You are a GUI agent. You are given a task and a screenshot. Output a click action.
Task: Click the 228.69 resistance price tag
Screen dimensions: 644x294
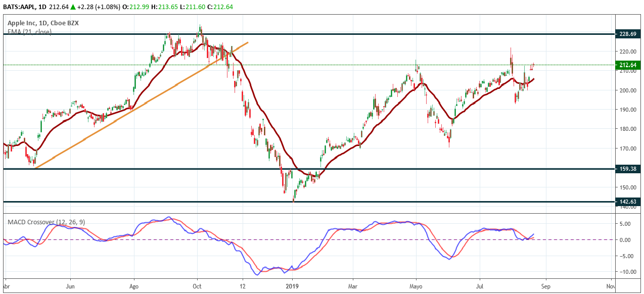[628, 34]
